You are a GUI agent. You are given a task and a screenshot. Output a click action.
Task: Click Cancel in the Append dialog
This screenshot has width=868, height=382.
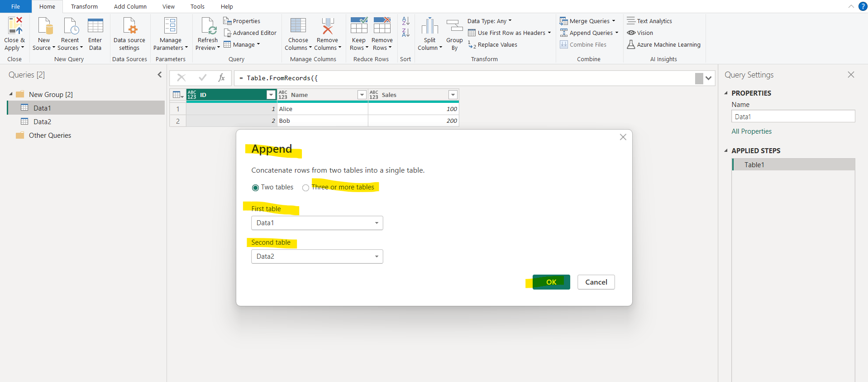click(x=596, y=282)
